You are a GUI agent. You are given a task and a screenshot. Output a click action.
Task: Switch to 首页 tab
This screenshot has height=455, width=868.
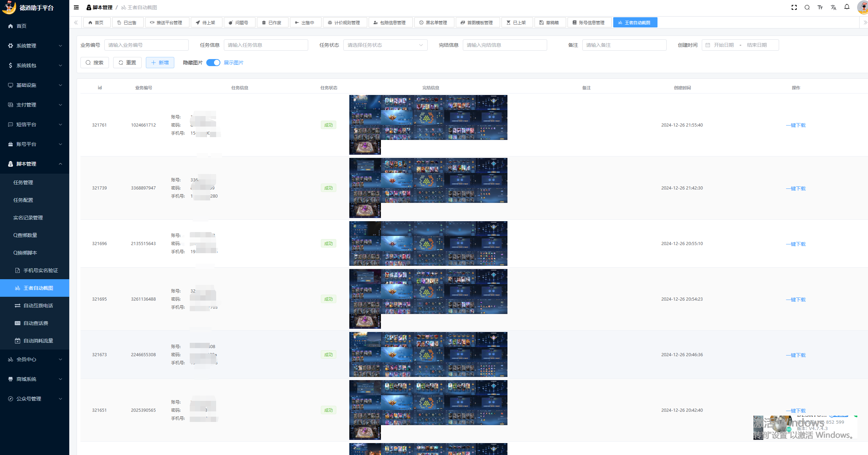coord(97,23)
